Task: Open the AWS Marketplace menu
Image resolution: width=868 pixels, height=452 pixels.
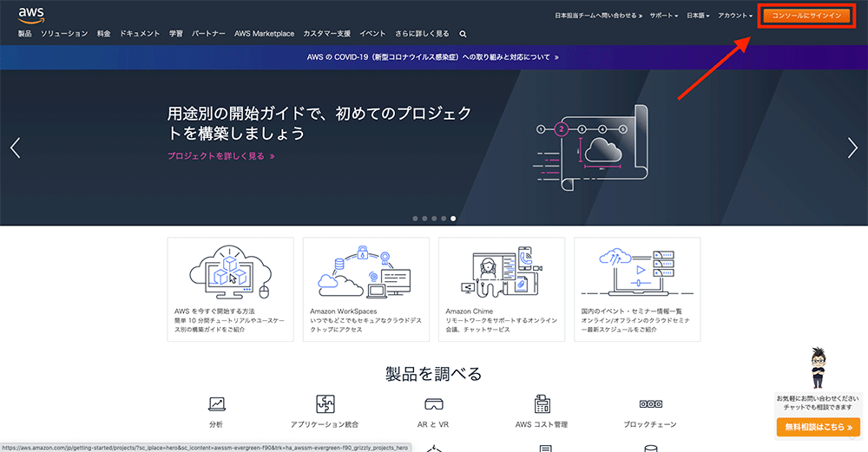Action: [x=264, y=34]
